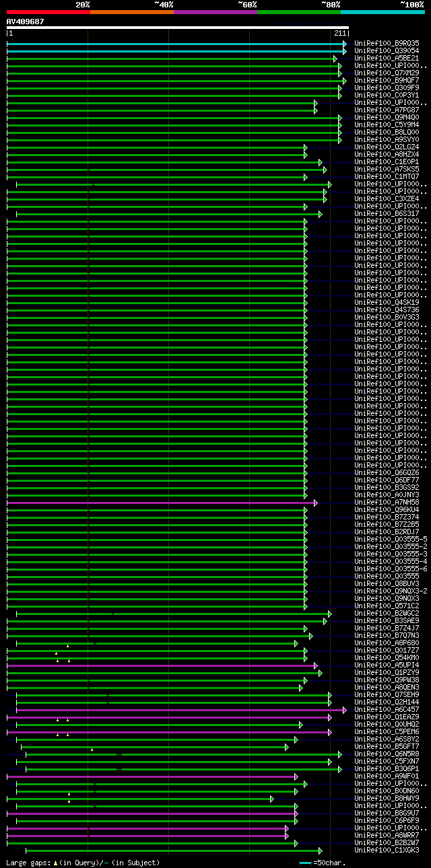
Task: Select the UniRef100_B7Q7N3 label
Action: (x=387, y=635)
